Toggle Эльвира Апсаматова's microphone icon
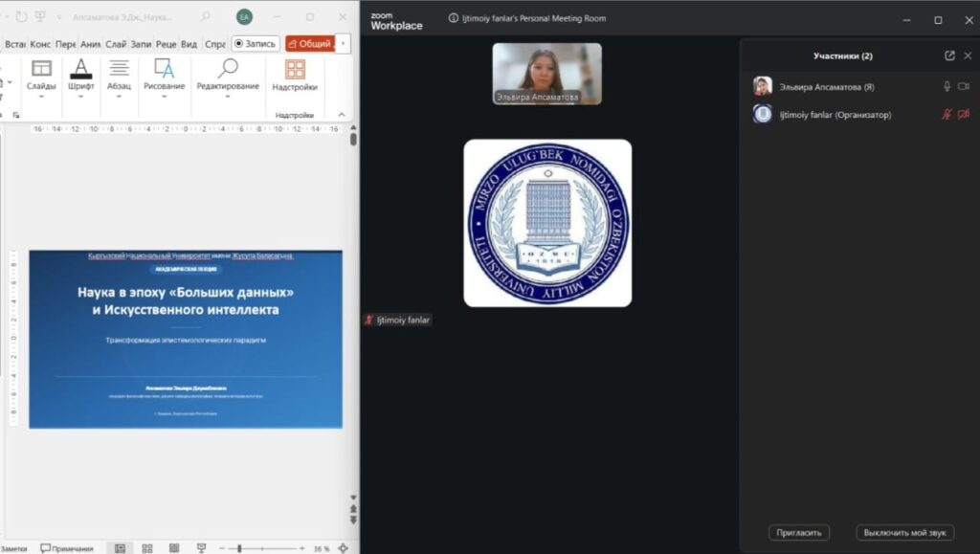The height and width of the screenshot is (554, 980). (x=947, y=86)
